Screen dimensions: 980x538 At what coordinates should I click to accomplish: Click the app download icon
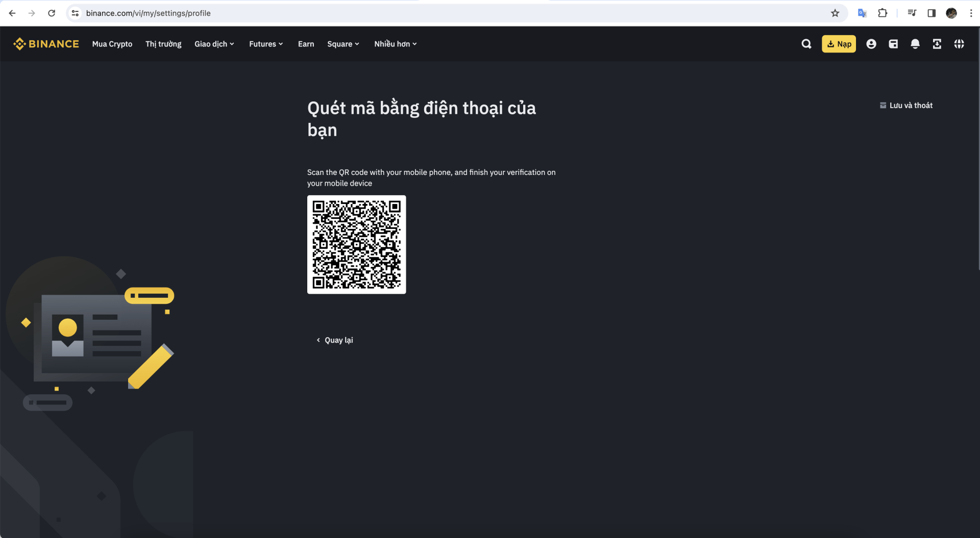[937, 44]
